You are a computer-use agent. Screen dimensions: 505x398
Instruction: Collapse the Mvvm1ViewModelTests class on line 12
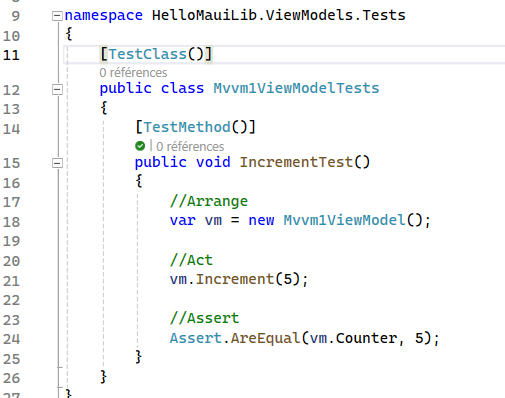57,89
